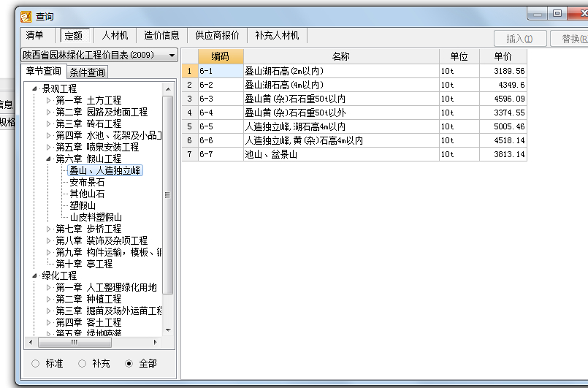Switch to the 清单 tab

click(x=34, y=36)
